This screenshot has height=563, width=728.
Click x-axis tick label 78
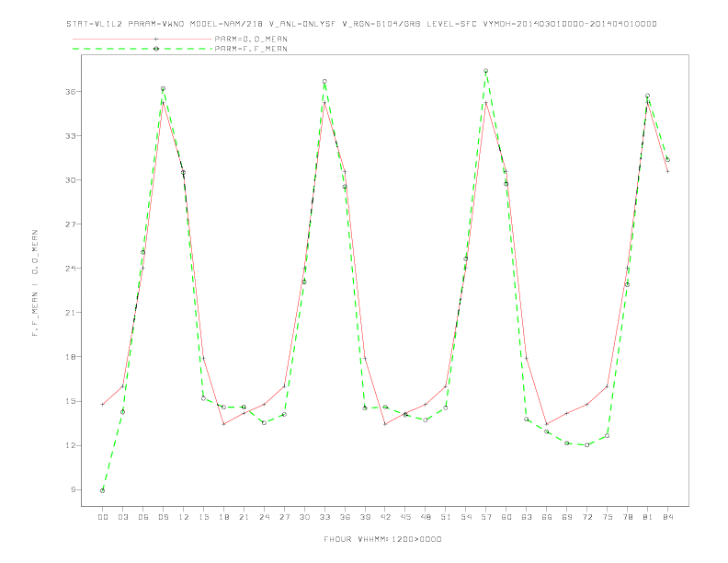pyautogui.click(x=627, y=517)
